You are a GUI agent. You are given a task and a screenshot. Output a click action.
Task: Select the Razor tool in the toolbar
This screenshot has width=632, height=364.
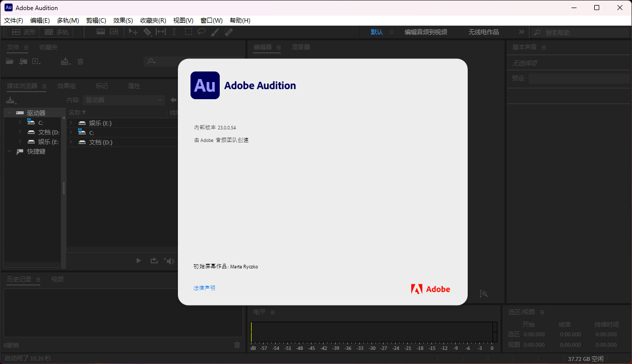tap(147, 32)
